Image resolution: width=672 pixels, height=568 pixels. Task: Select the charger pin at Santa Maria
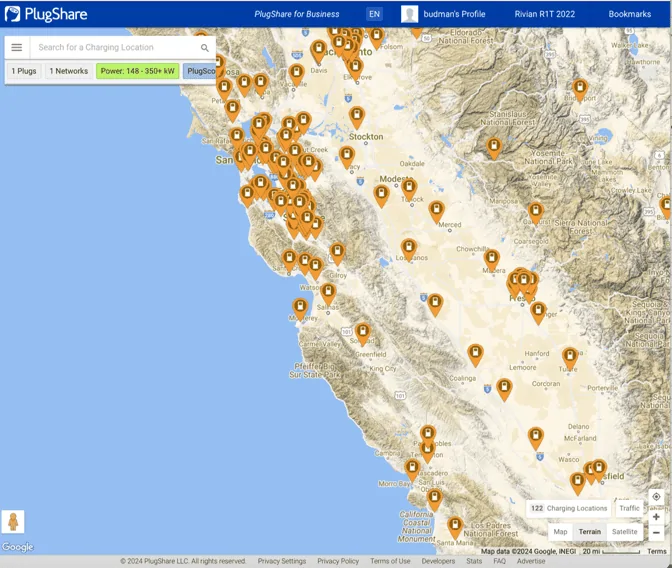click(x=455, y=527)
